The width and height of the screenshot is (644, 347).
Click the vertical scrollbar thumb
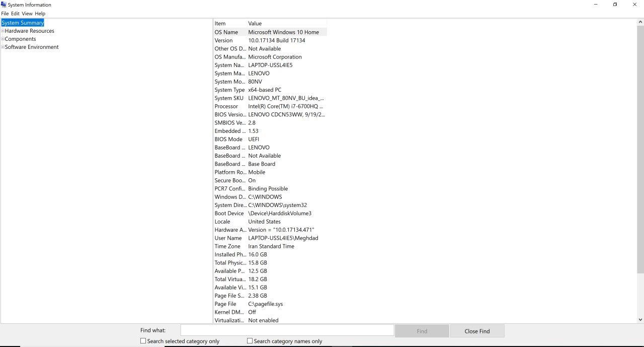coord(640,150)
